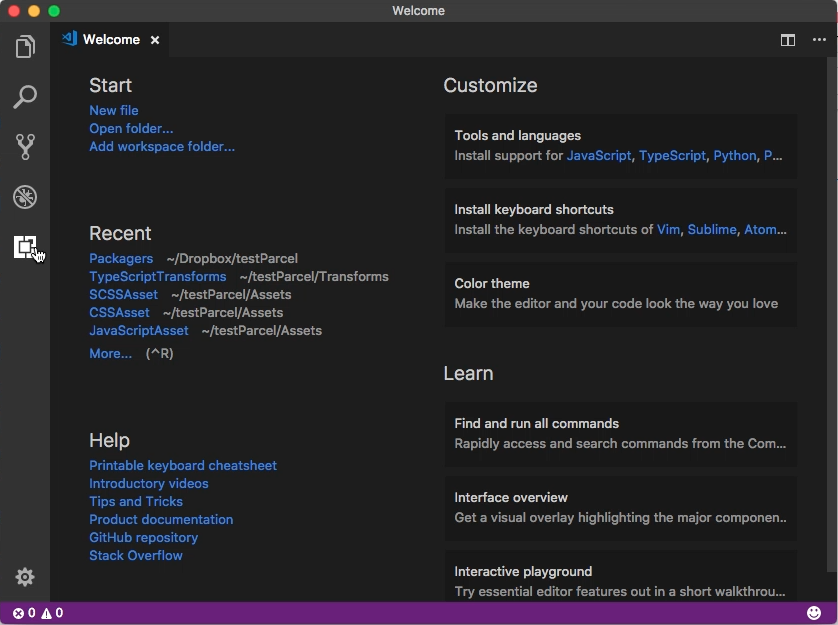Open the Explorer view in activity bar
The height and width of the screenshot is (625, 838).
tap(25, 47)
